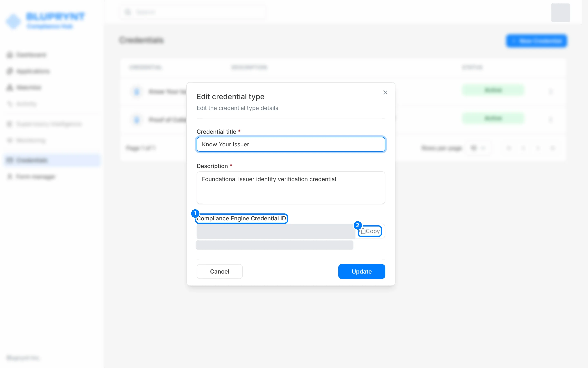
Task: Click the 'Credential title' label
Action: point(216,132)
